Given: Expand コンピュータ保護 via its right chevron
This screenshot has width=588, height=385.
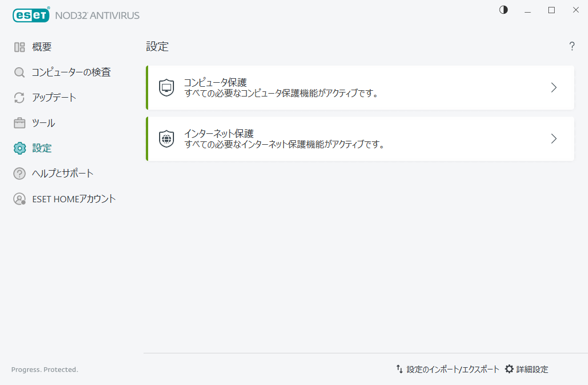Looking at the screenshot, I should 553,87.
